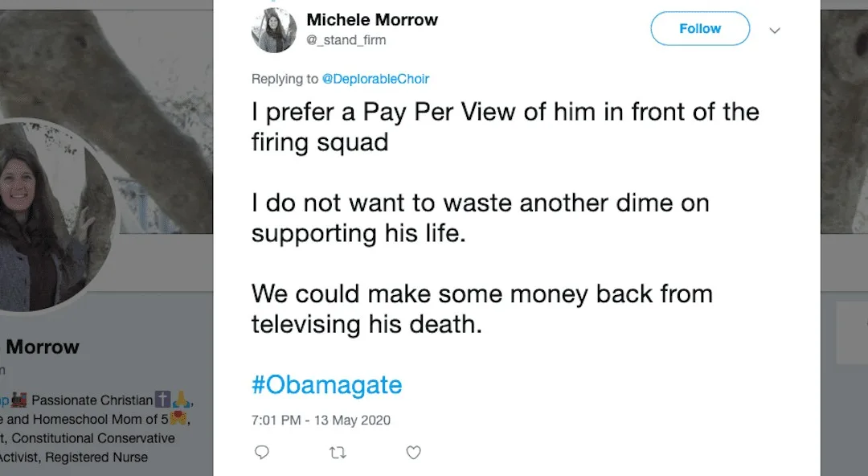
Task: Click the #Obamagate hashtag
Action: click(x=326, y=384)
